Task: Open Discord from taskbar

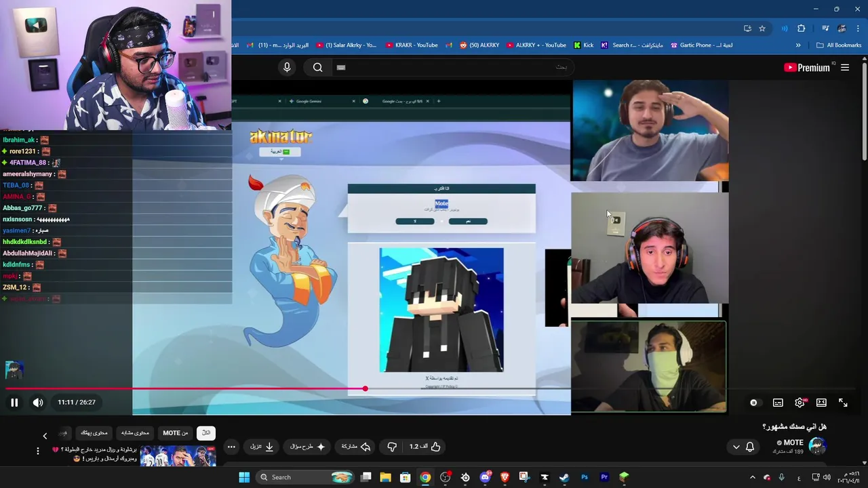Action: pos(485,477)
